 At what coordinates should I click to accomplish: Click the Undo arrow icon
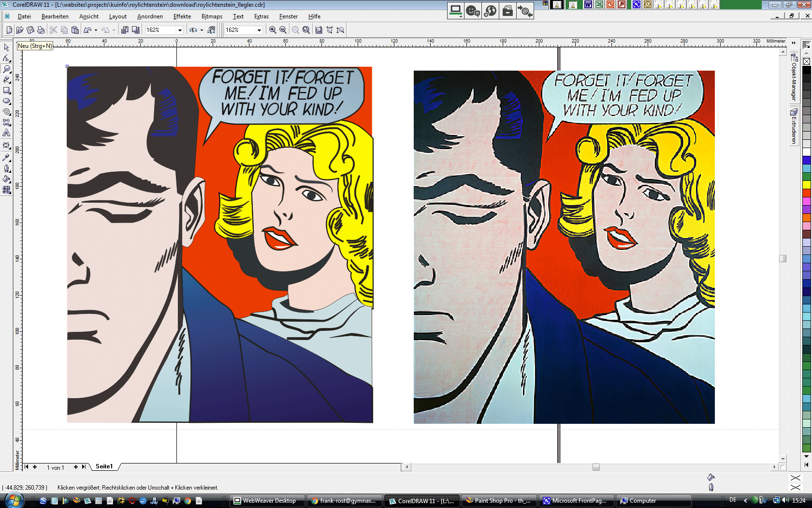click(87, 30)
